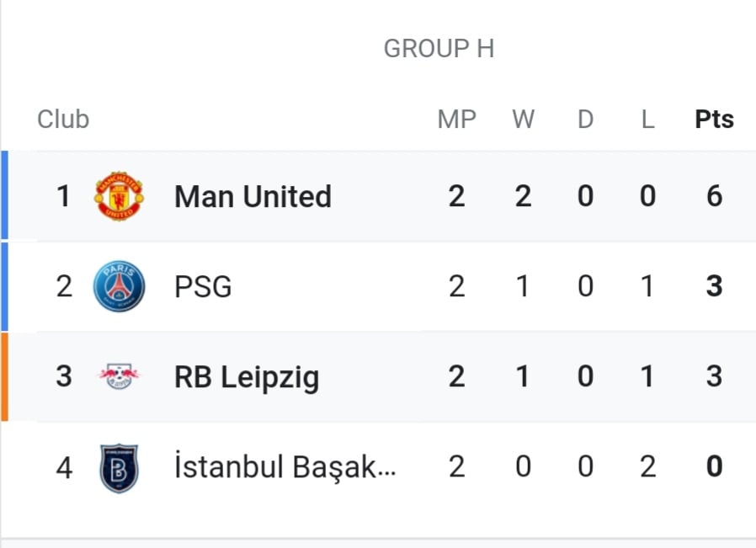Click RB Leipzig's rank number 3

(x=64, y=376)
